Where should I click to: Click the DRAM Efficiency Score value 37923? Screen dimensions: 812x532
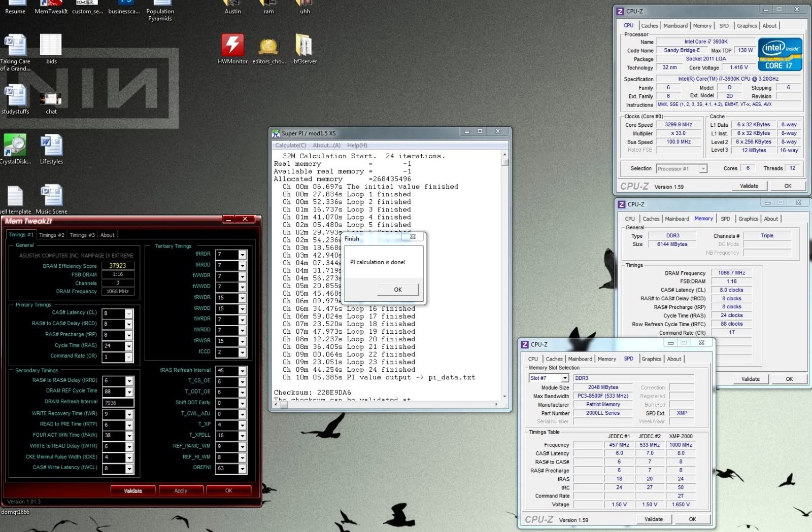(118, 266)
